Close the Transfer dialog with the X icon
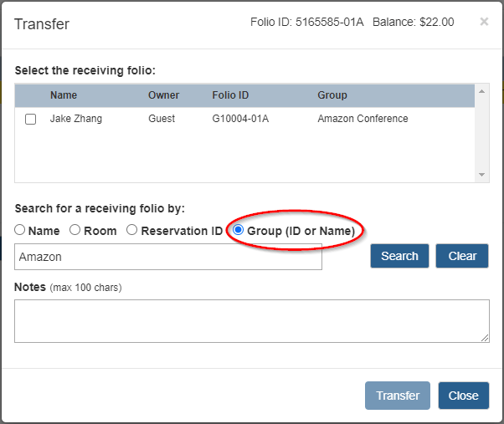Image resolution: width=504 pixels, height=424 pixels. 484,22
